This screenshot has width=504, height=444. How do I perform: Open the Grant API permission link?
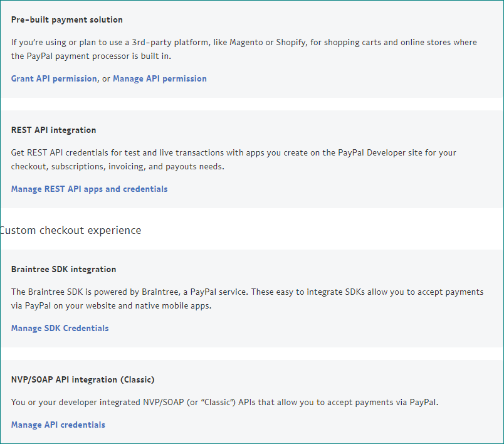[x=54, y=79]
